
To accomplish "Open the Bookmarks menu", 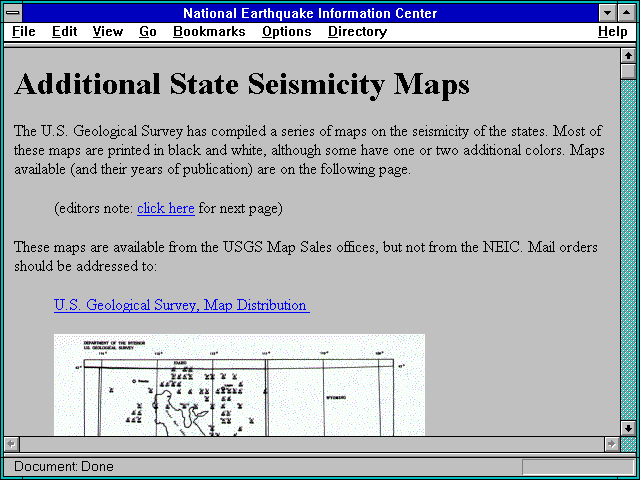I will (x=209, y=31).
